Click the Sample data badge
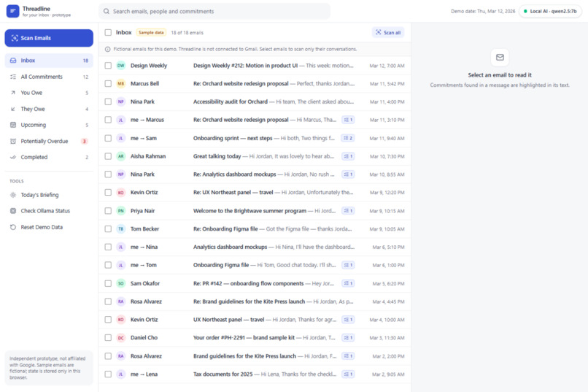The width and height of the screenshot is (588, 392). [x=151, y=33]
